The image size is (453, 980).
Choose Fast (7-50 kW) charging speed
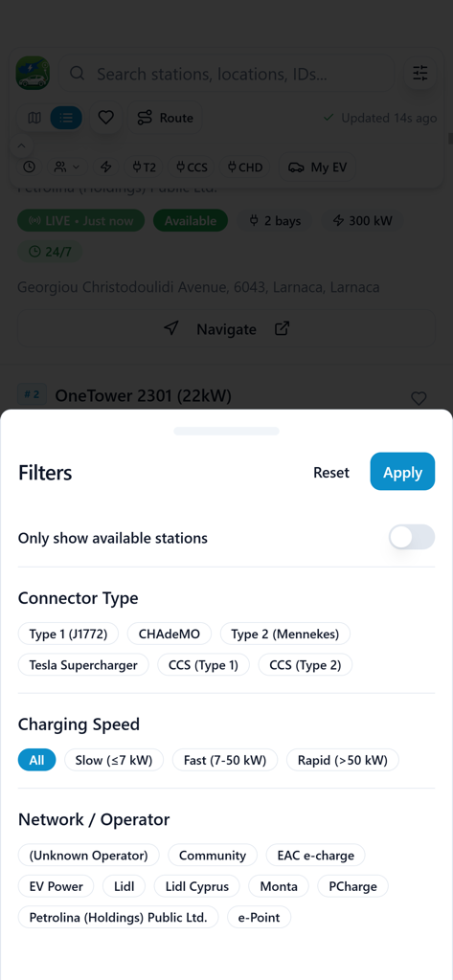pos(225,760)
